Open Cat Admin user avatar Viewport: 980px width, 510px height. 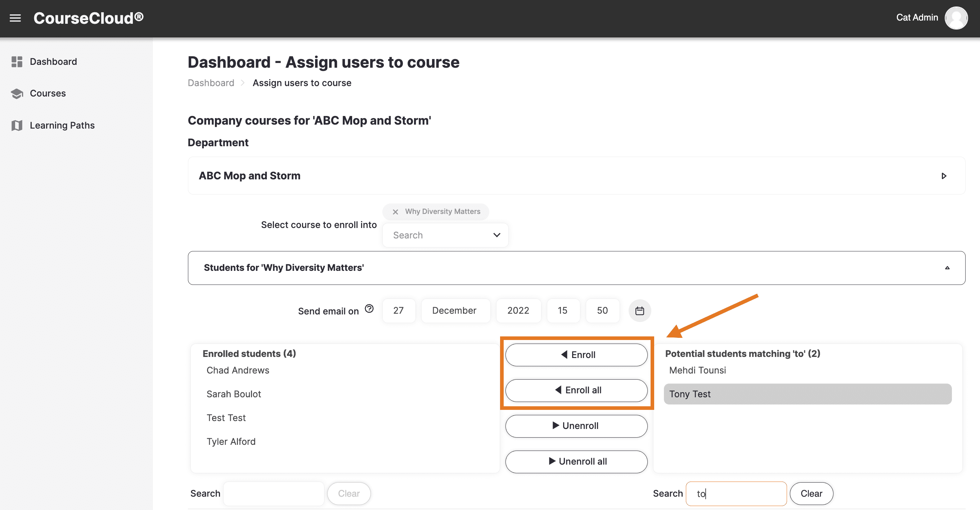click(956, 18)
